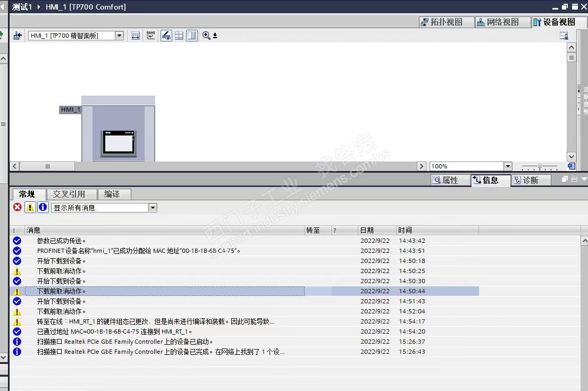
Task: Click the 时间 column header
Action: click(437, 230)
